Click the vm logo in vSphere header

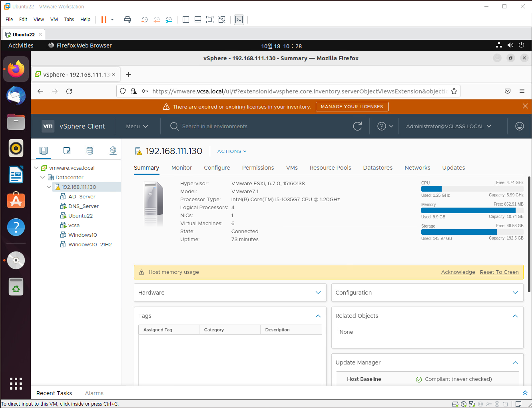tap(48, 126)
